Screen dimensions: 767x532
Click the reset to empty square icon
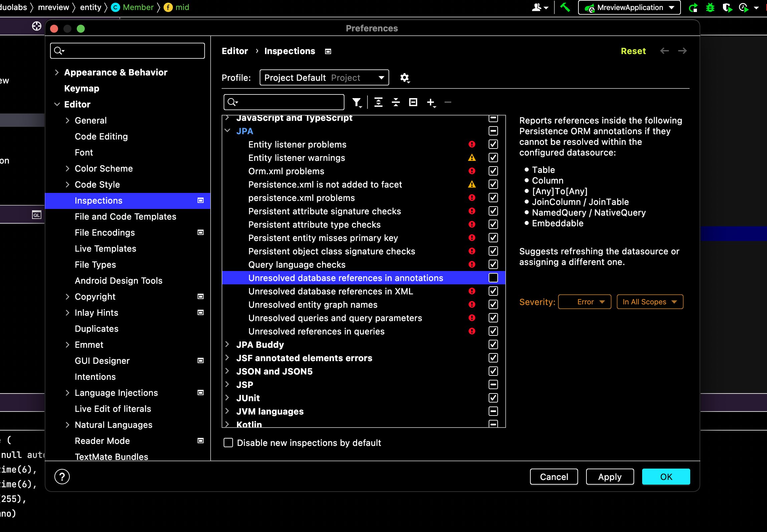click(x=413, y=102)
